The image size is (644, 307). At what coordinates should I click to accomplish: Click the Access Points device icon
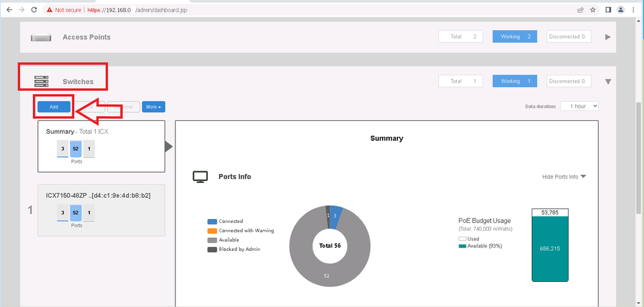[41, 37]
